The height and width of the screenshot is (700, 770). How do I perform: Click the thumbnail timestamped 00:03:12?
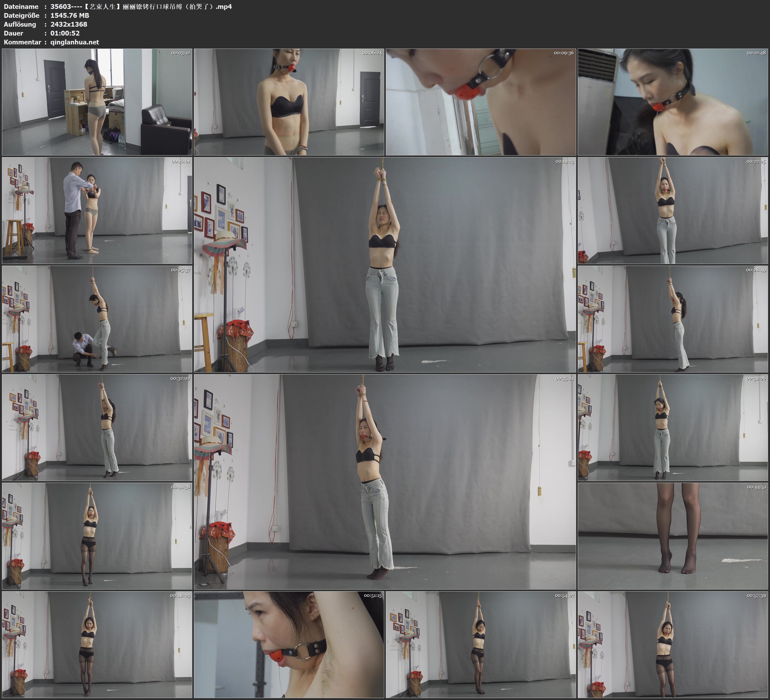[x=97, y=102]
